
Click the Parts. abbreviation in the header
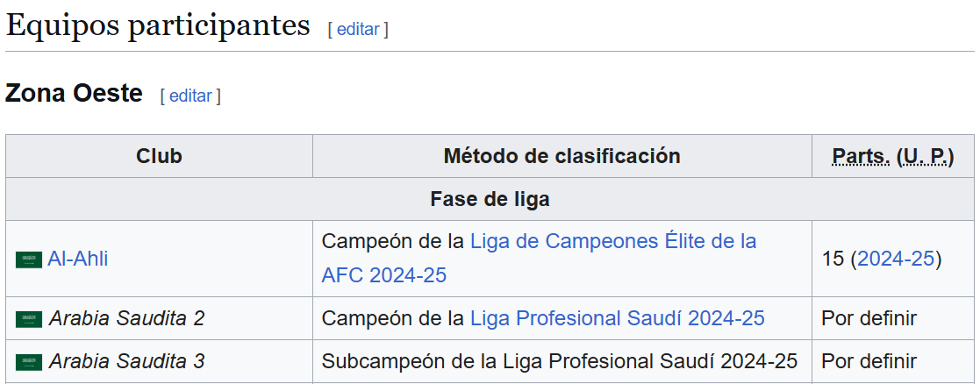pyautogui.click(x=862, y=156)
